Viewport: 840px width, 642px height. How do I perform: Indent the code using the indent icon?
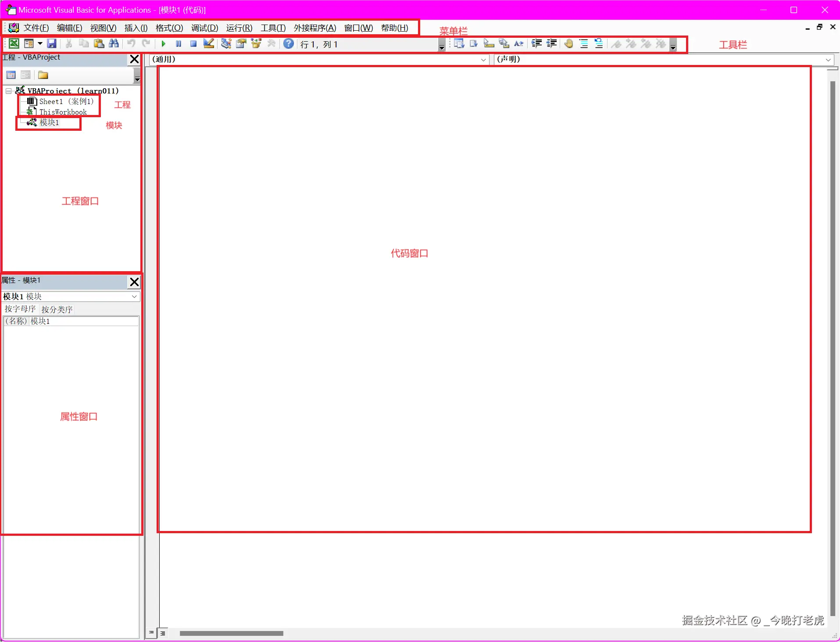pyautogui.click(x=536, y=44)
